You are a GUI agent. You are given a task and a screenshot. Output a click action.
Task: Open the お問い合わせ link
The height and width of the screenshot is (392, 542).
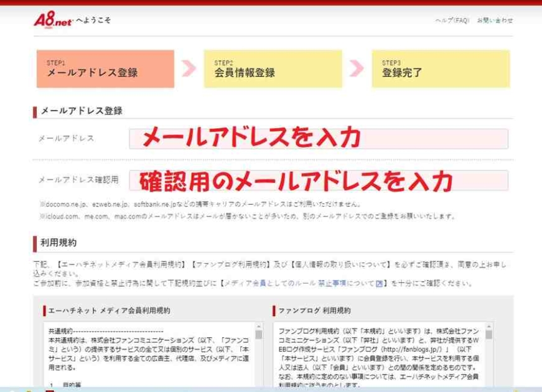pyautogui.click(x=495, y=21)
